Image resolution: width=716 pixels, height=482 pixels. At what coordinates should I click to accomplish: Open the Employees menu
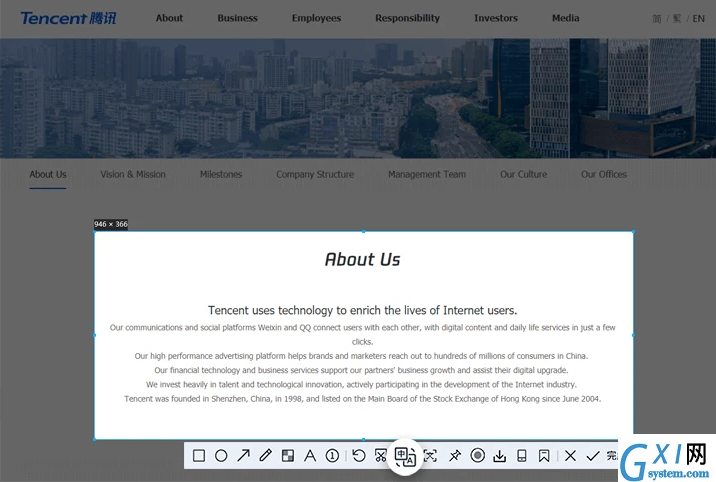316,18
